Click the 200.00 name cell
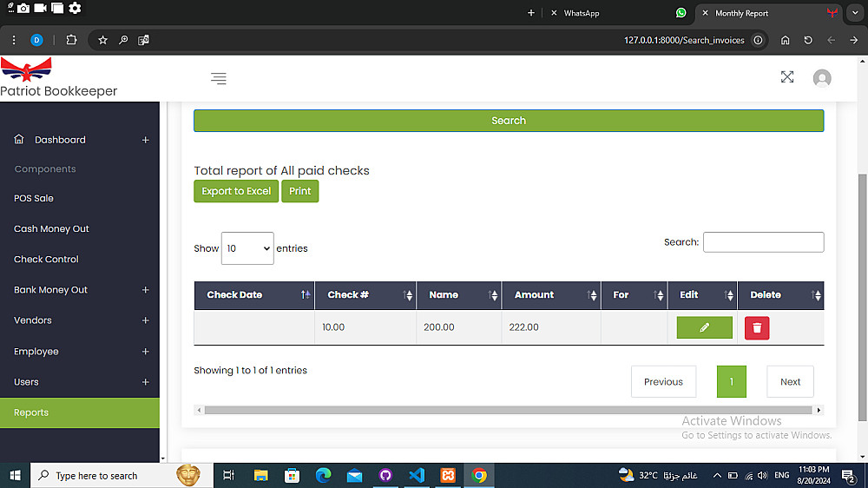 (x=459, y=327)
